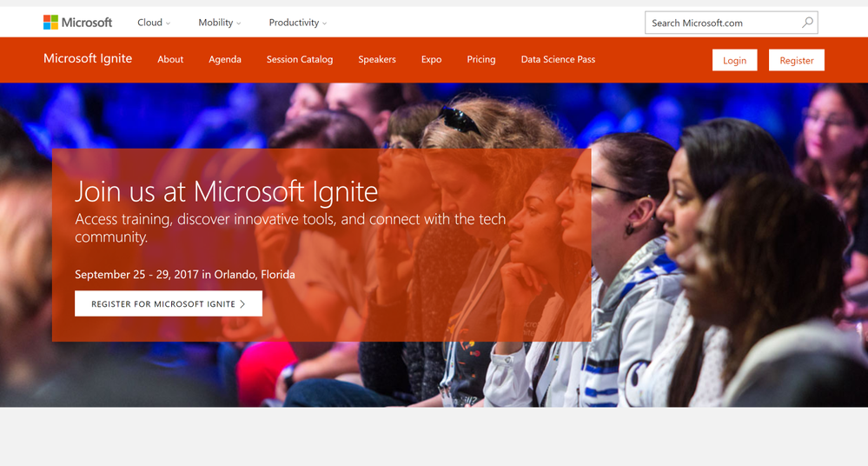The width and height of the screenshot is (868, 466).
Task: Click the search magnifier icon
Action: 808,23
